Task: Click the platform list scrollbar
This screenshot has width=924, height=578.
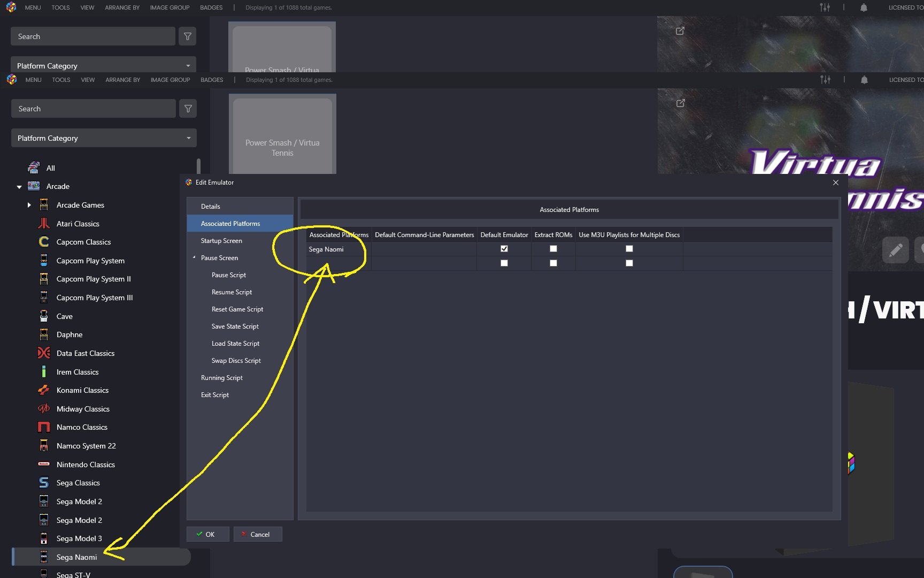Action: coord(199,167)
